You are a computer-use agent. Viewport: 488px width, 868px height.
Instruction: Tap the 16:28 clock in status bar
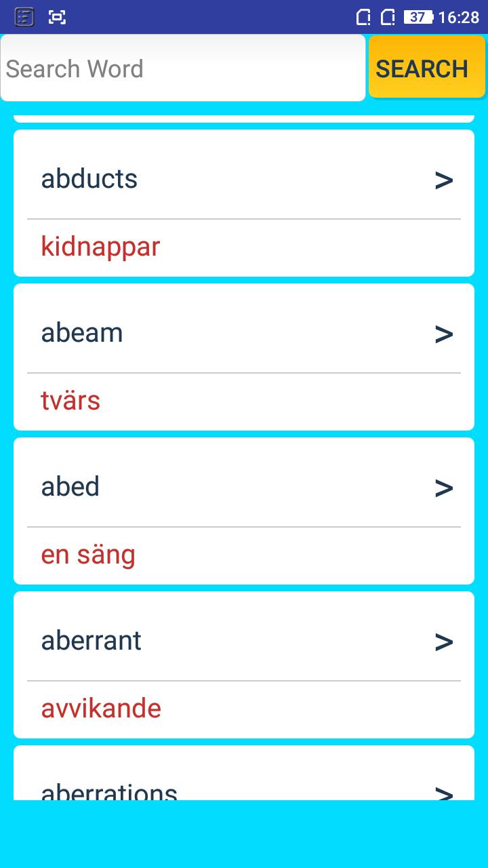[459, 17]
